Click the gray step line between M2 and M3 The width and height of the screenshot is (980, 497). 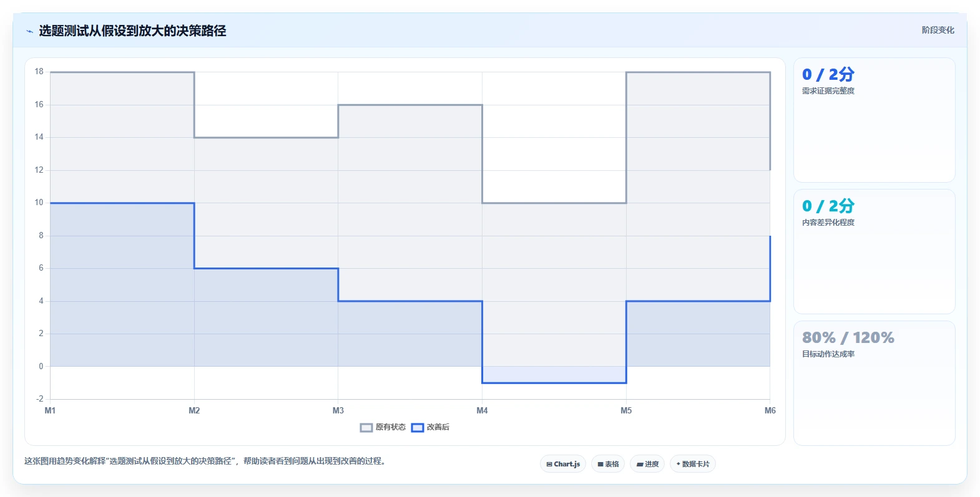click(266, 137)
